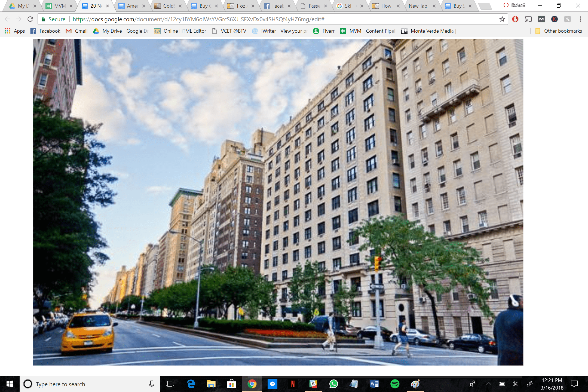Switch to the New Tab tab
Screen dimensions: 588x392
418,6
